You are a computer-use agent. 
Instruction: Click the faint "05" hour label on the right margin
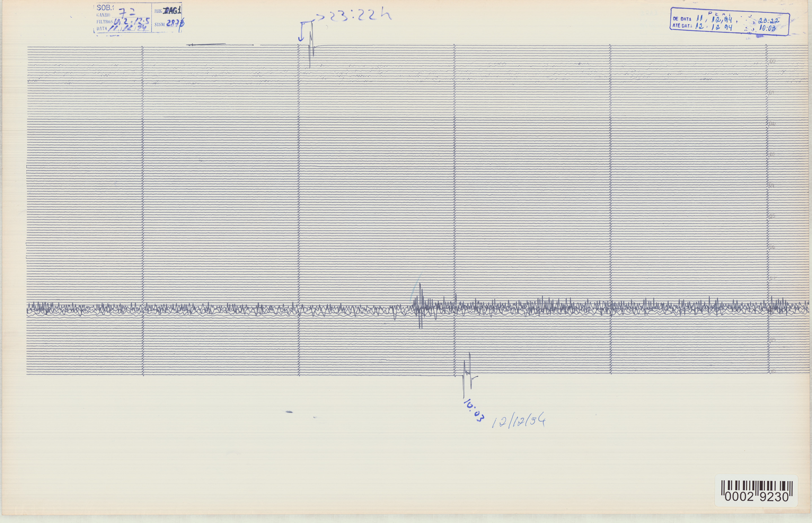coord(772,216)
